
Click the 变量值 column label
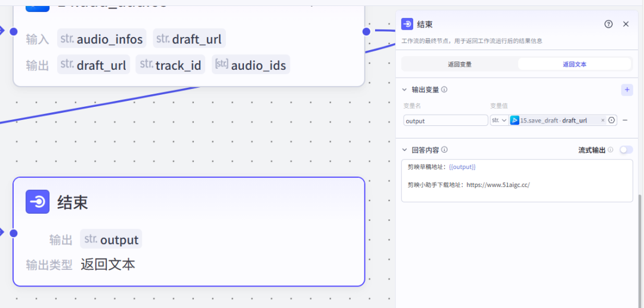click(499, 106)
